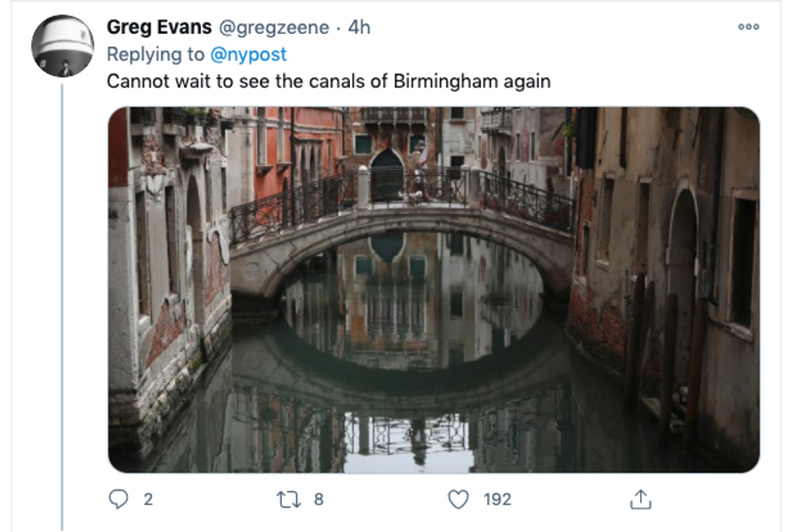794x532 pixels.
Task: Open the three-dot more options menu
Action: 748,28
